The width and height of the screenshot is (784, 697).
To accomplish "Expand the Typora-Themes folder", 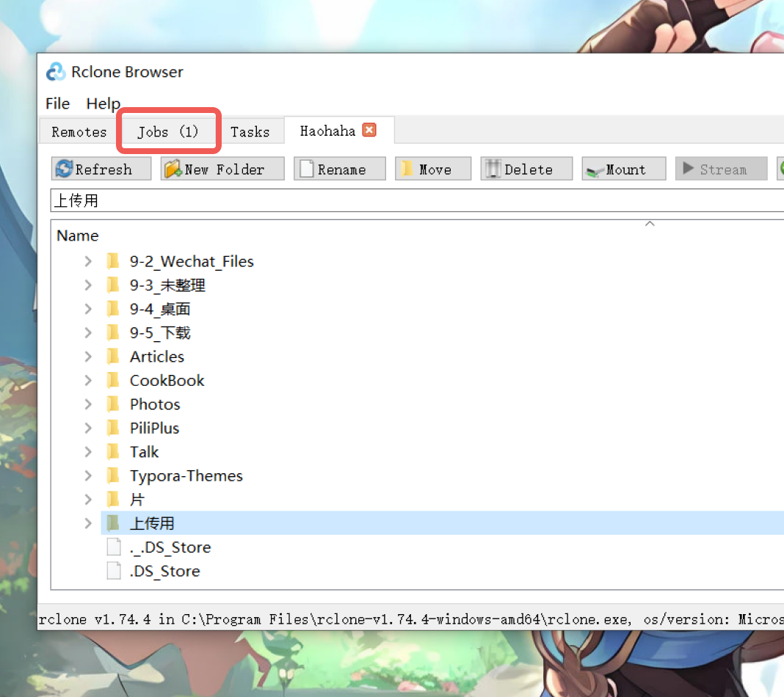I will 88,475.
